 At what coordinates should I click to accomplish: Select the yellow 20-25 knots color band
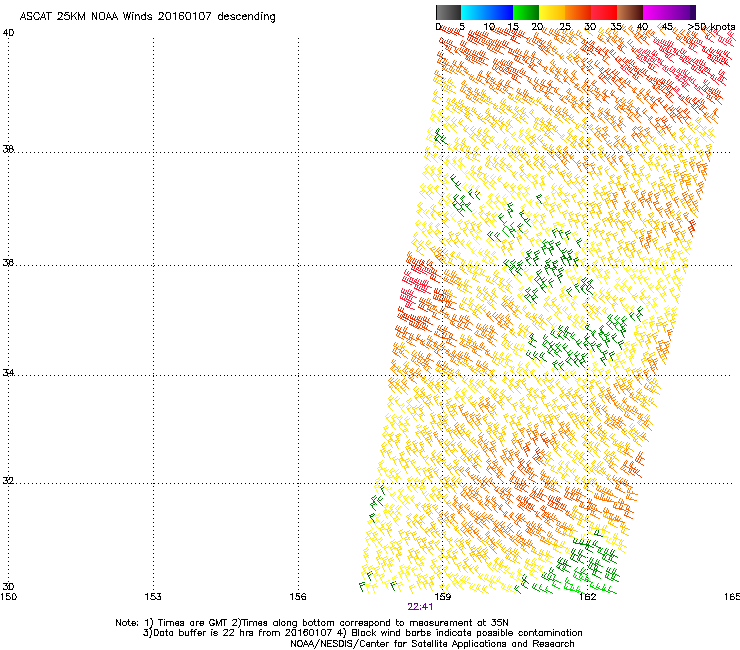(x=552, y=12)
